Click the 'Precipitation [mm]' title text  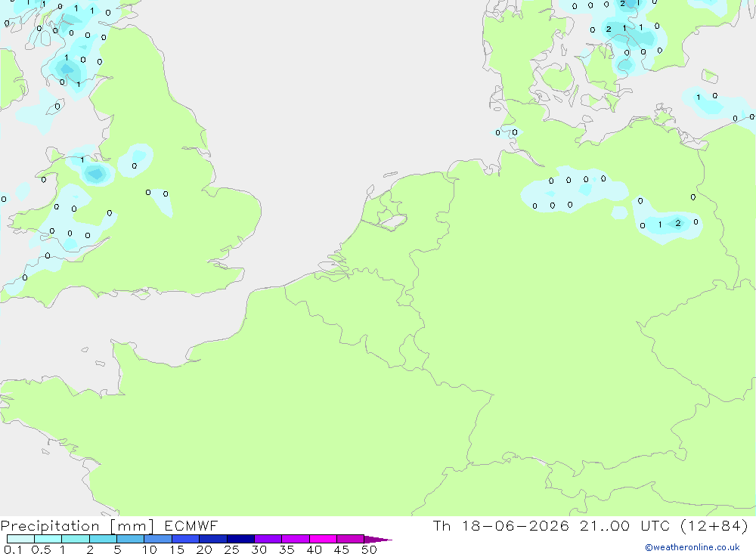click(77, 526)
